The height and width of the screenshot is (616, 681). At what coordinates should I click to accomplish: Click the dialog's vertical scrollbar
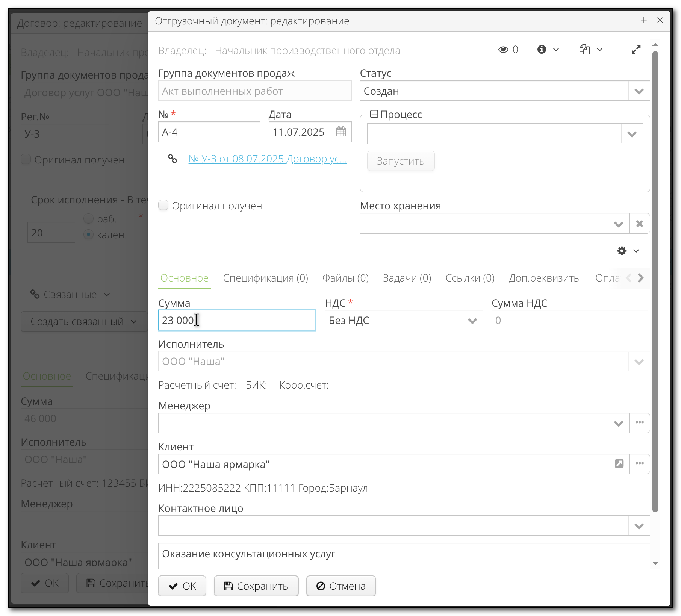[x=655, y=282]
